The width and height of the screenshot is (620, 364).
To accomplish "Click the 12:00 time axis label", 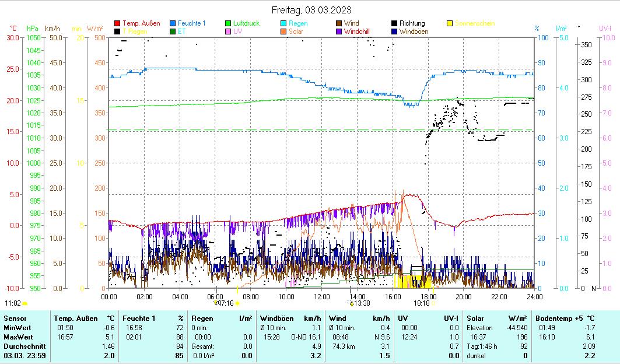I will (321, 296).
